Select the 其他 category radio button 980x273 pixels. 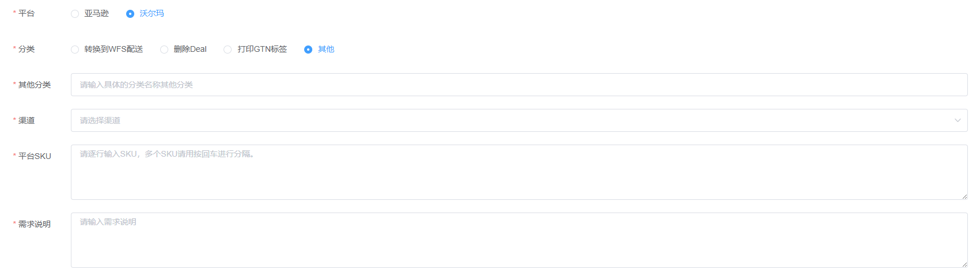pyautogui.click(x=308, y=50)
